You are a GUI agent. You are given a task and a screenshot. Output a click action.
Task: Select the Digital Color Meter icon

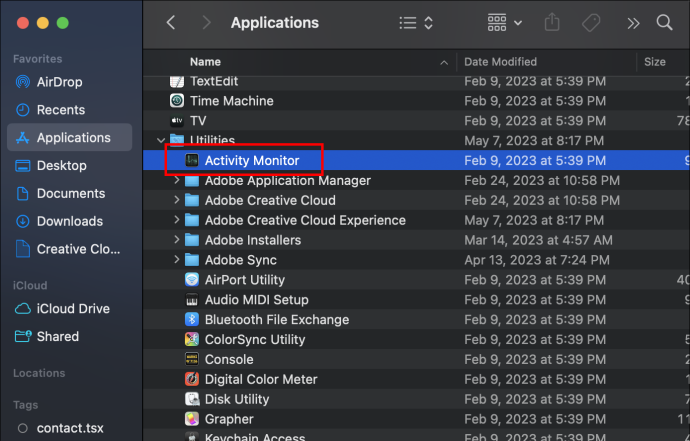pyautogui.click(x=192, y=379)
